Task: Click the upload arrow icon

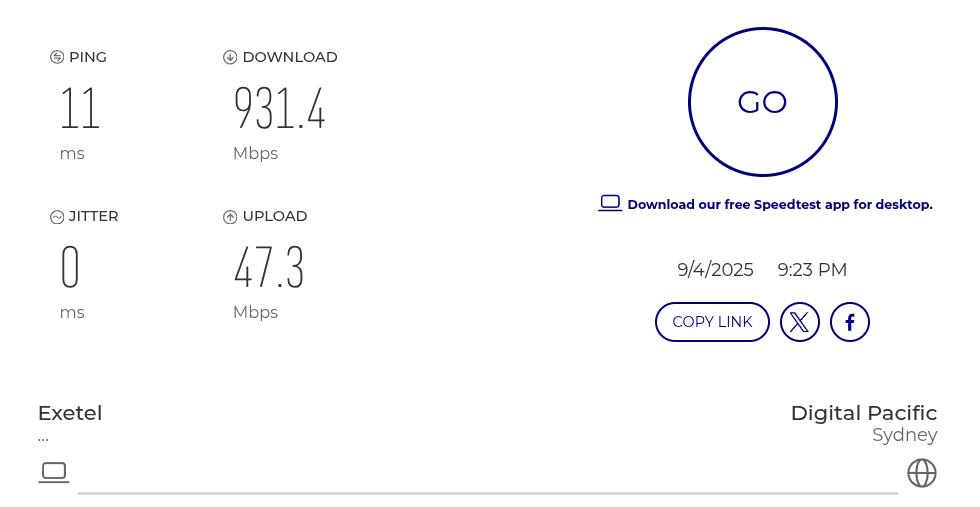Action: 230,217
